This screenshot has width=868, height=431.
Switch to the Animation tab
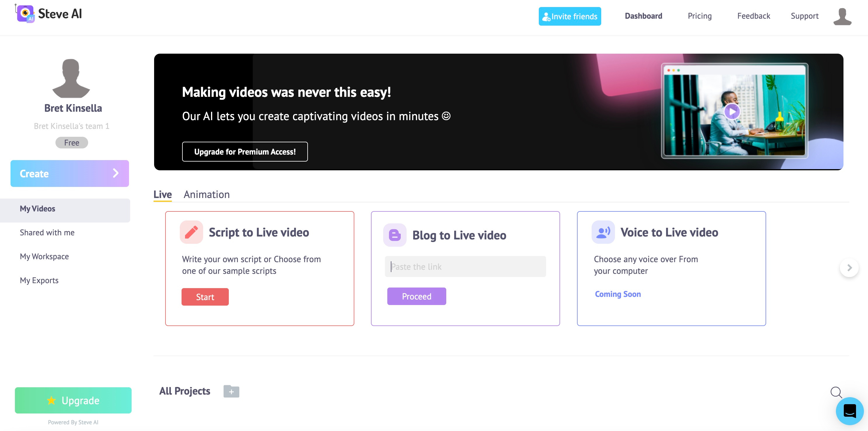[207, 195]
